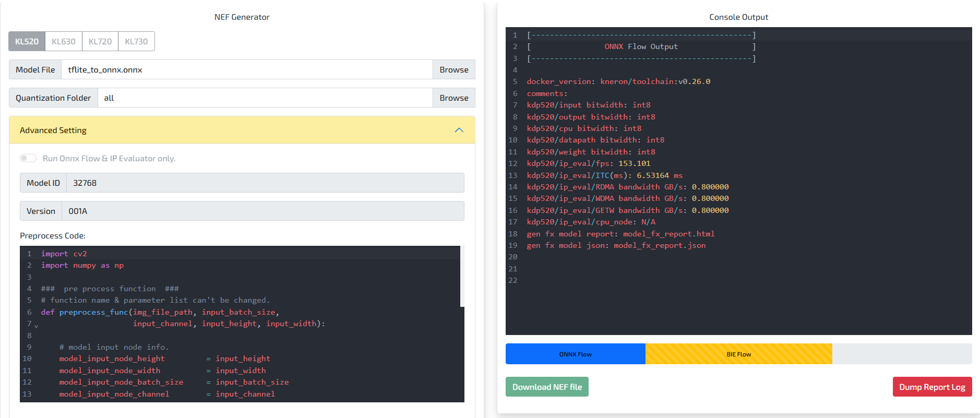Screen dimensions: 980x418
Task: Download the NEF file
Action: [x=547, y=387]
